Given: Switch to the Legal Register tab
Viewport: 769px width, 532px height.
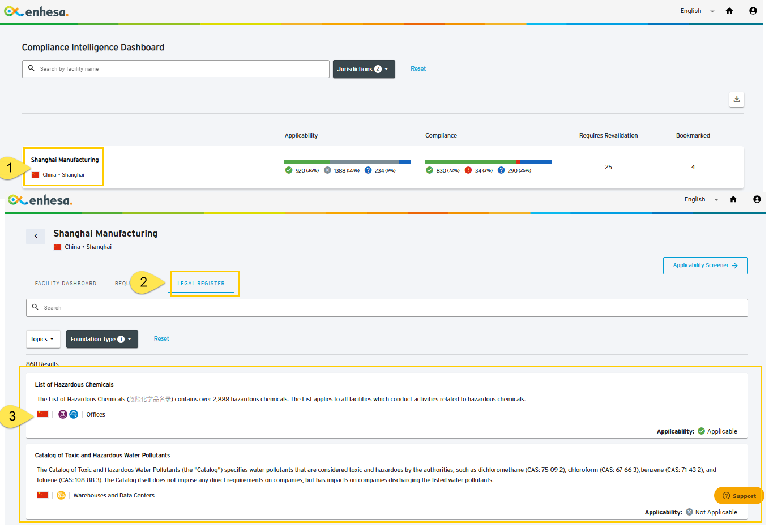Looking at the screenshot, I should tap(201, 284).
